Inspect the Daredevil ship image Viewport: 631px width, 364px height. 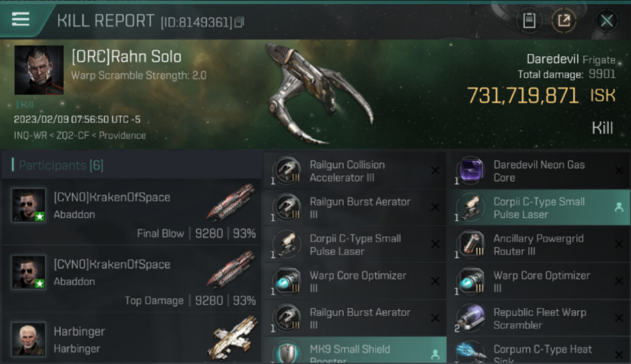pos(318,93)
